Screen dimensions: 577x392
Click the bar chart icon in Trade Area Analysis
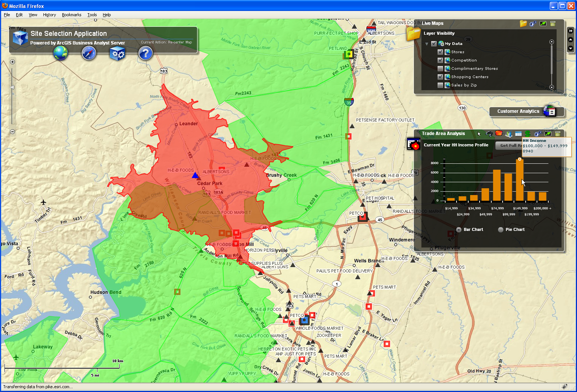(x=509, y=134)
